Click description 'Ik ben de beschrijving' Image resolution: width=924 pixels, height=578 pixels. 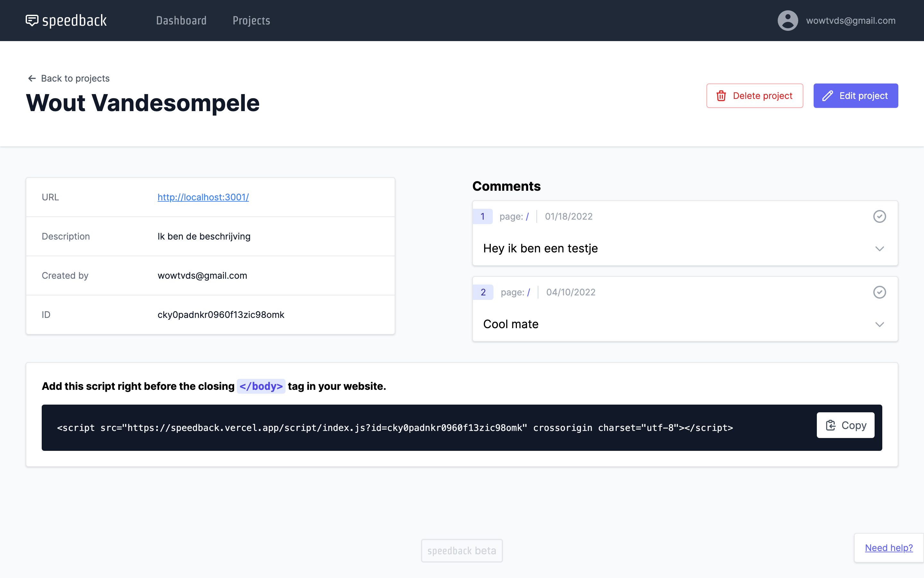click(x=204, y=236)
